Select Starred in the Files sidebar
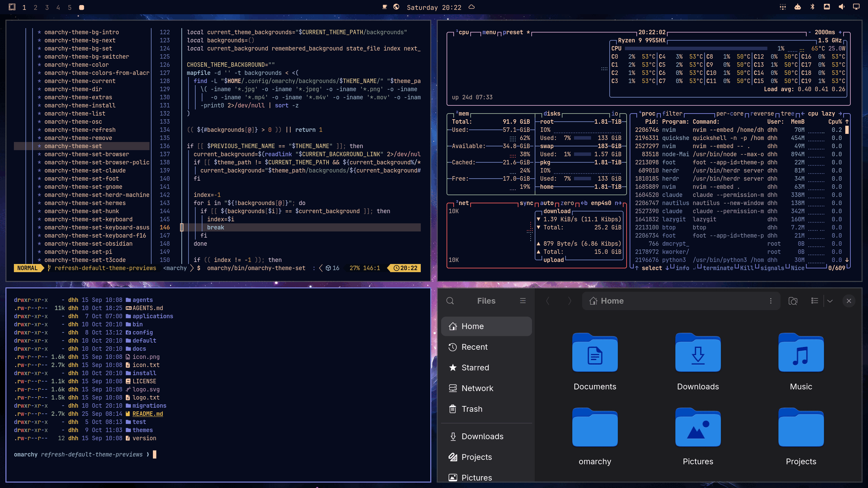 pos(486,367)
